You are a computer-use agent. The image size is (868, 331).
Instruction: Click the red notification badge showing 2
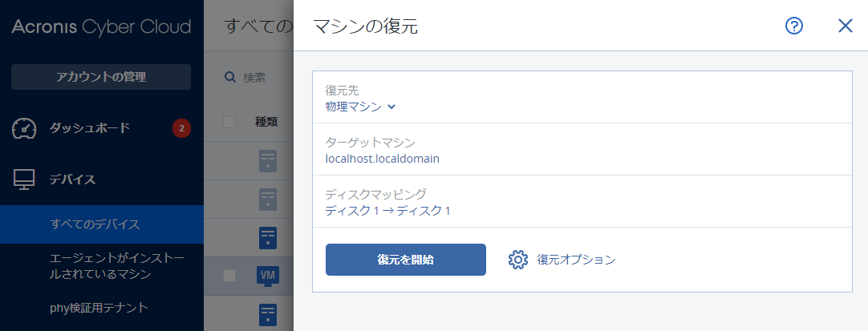[181, 128]
